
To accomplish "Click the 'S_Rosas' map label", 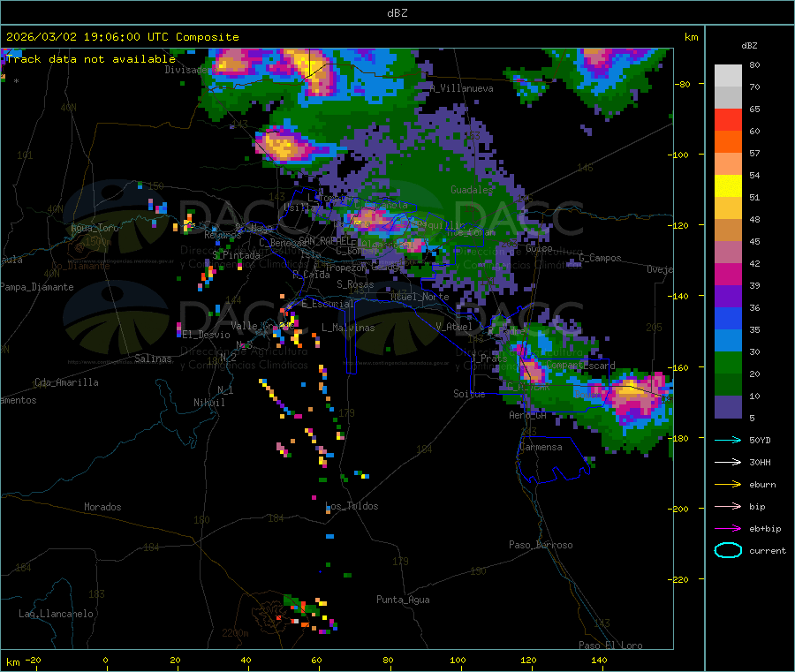I will click(x=355, y=285).
